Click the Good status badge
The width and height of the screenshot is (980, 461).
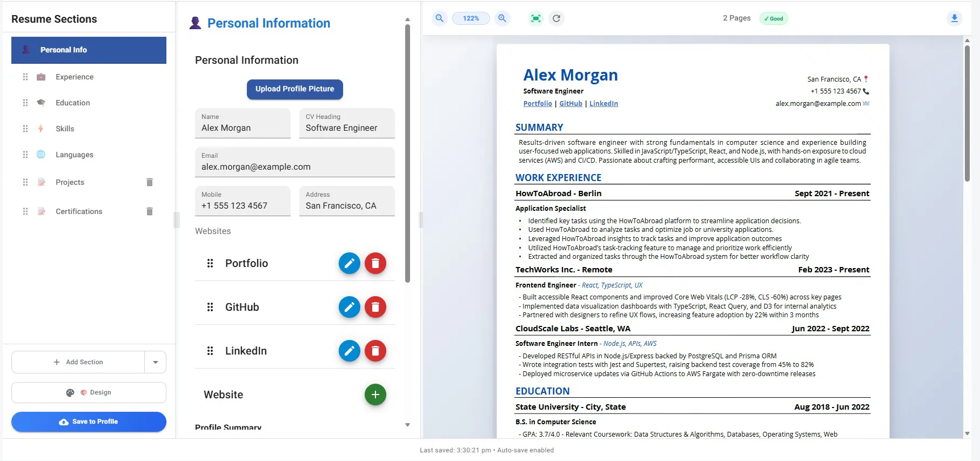(774, 18)
